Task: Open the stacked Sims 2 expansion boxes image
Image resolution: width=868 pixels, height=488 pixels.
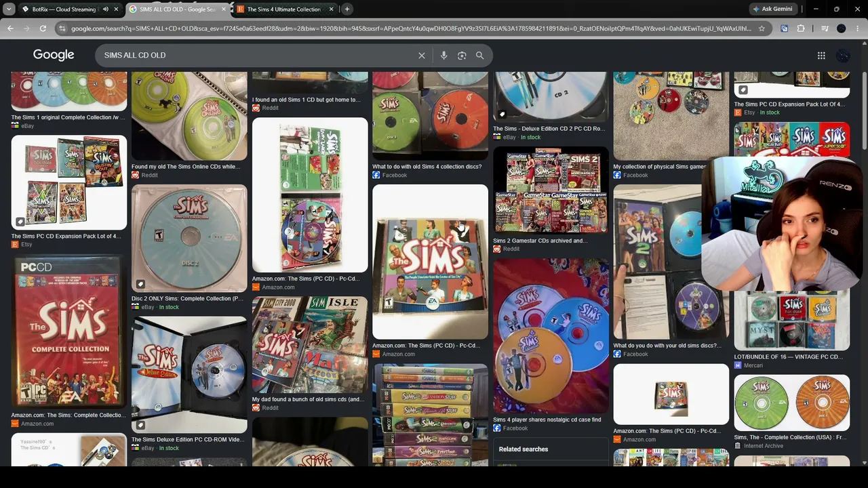Action: 430,415
